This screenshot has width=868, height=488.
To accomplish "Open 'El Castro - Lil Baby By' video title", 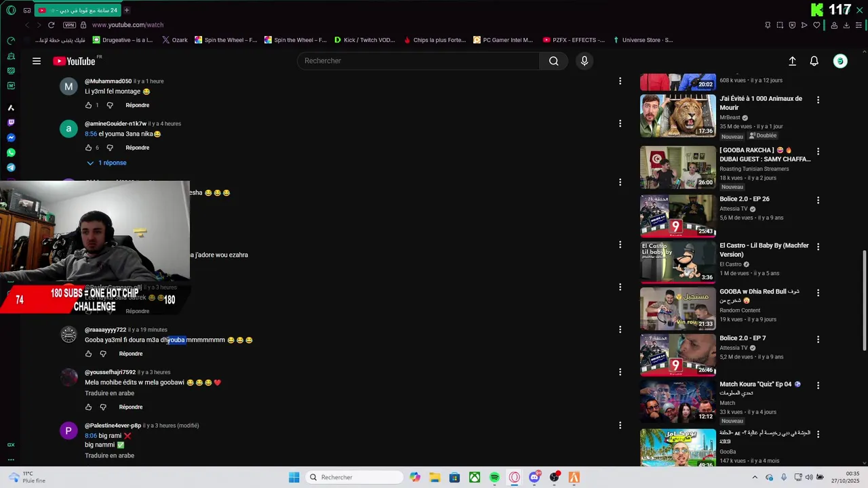I will (x=764, y=250).
